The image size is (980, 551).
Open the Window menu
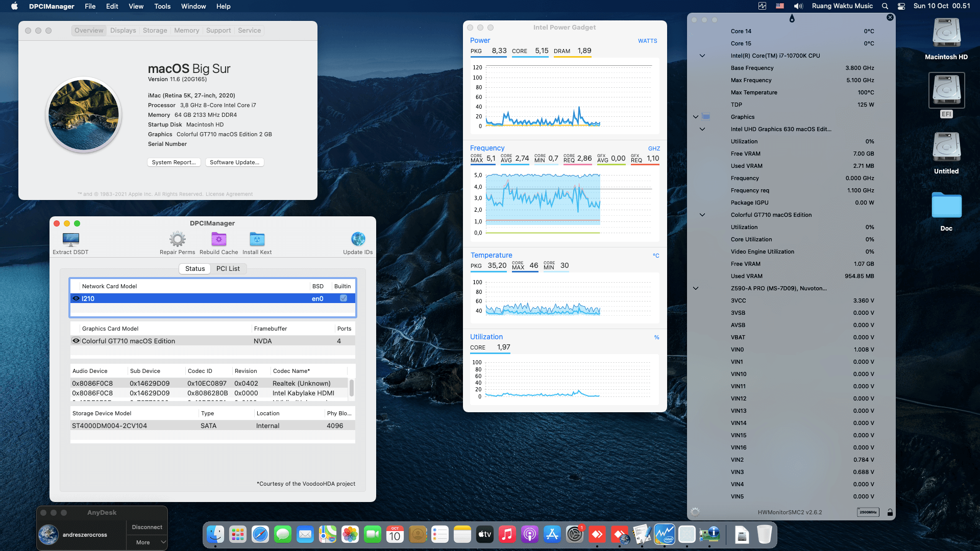tap(193, 6)
